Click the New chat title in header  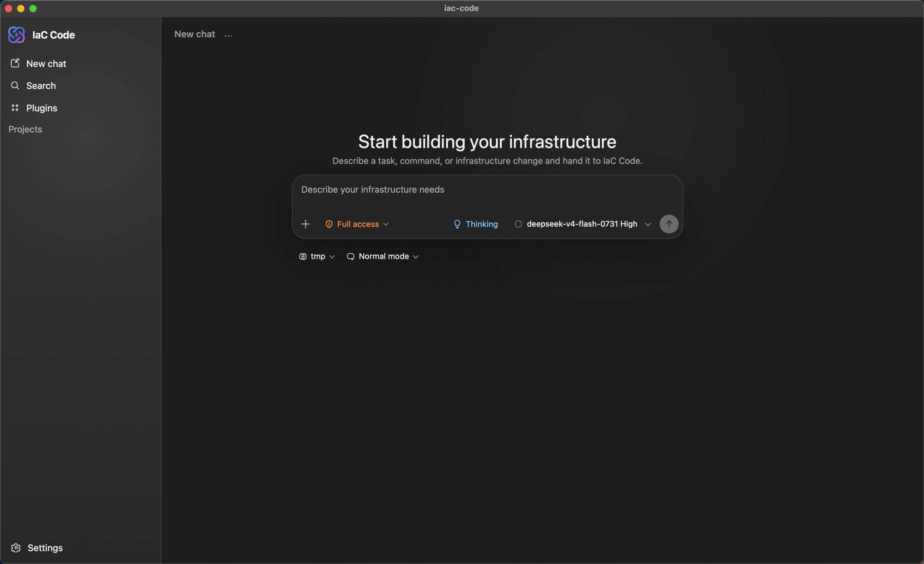click(195, 34)
